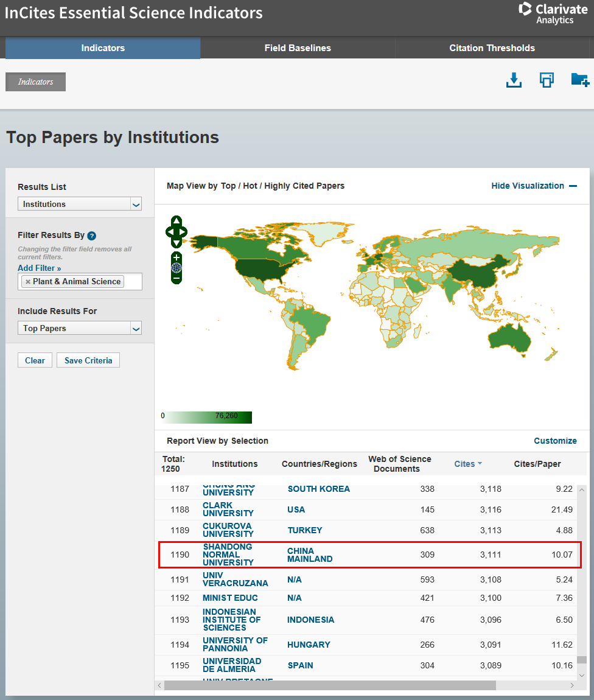This screenshot has height=700, width=594.
Task: Click the download icon
Action: click(x=514, y=80)
